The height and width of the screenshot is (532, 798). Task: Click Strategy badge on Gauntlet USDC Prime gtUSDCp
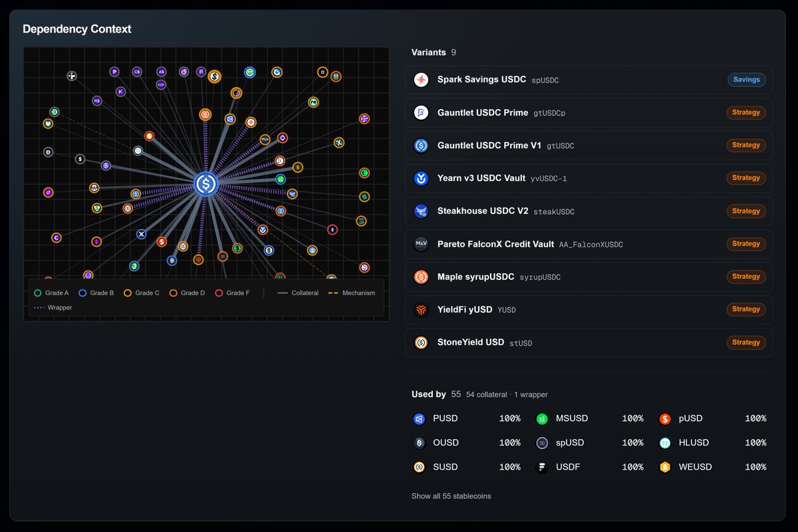(746, 112)
